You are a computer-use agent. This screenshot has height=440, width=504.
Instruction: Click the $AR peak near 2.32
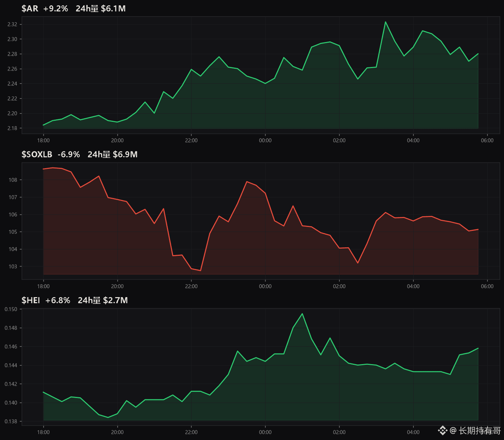point(385,22)
